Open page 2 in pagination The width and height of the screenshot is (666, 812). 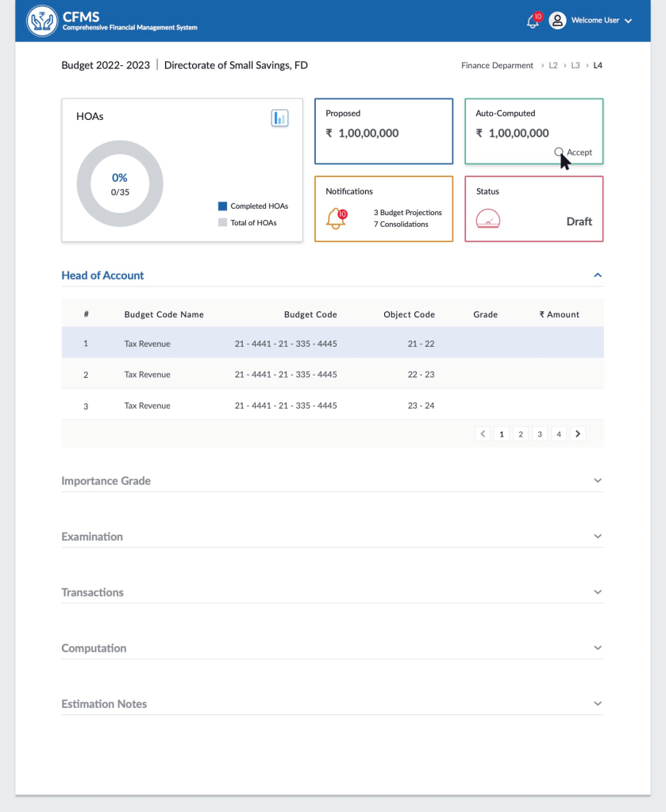(521, 434)
